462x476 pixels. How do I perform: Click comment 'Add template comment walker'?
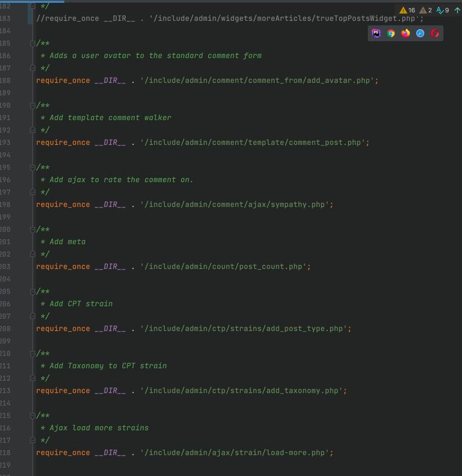(x=110, y=118)
